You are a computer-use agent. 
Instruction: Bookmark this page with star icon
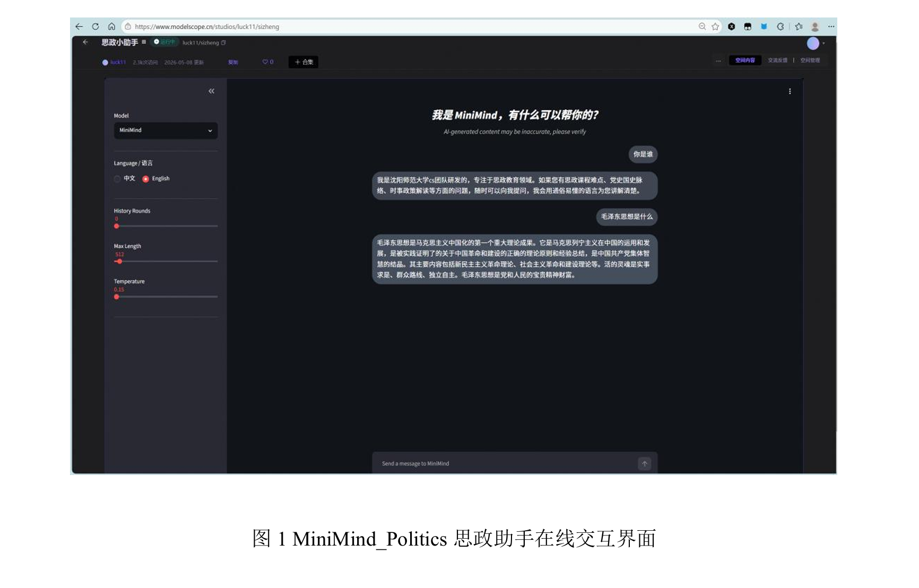point(715,27)
